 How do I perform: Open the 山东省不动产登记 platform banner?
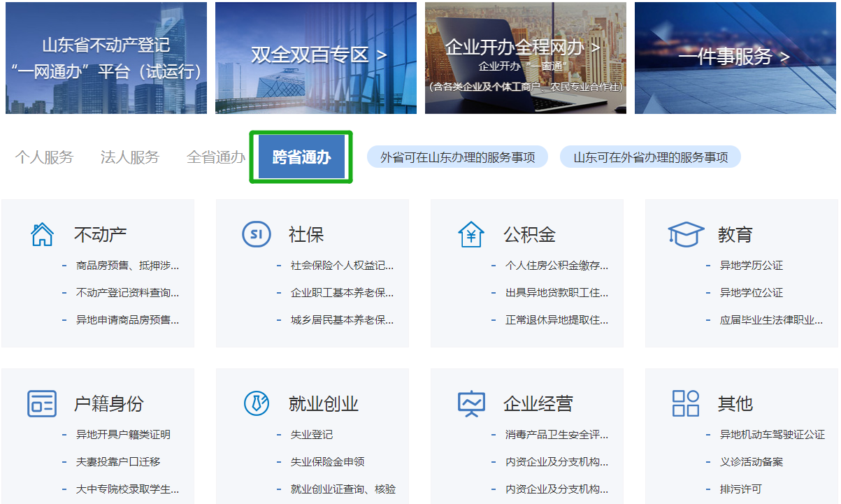(x=106, y=58)
